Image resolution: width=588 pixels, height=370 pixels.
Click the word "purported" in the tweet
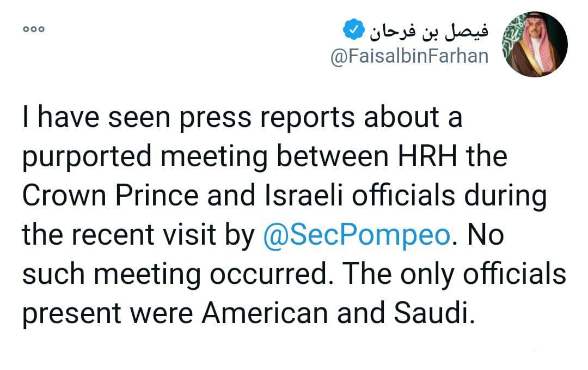pos(87,157)
